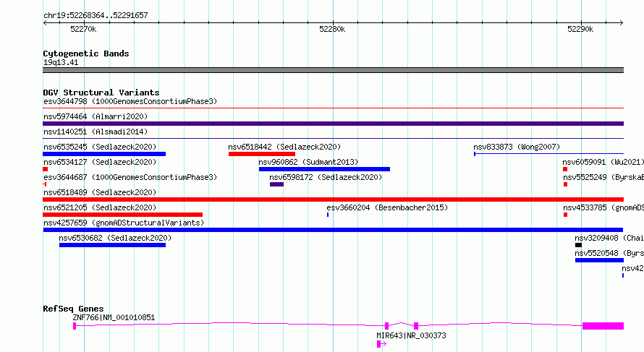Click the gray 19q13.41 cytogenetic band bar
The image size is (644, 352).
coord(333,70)
